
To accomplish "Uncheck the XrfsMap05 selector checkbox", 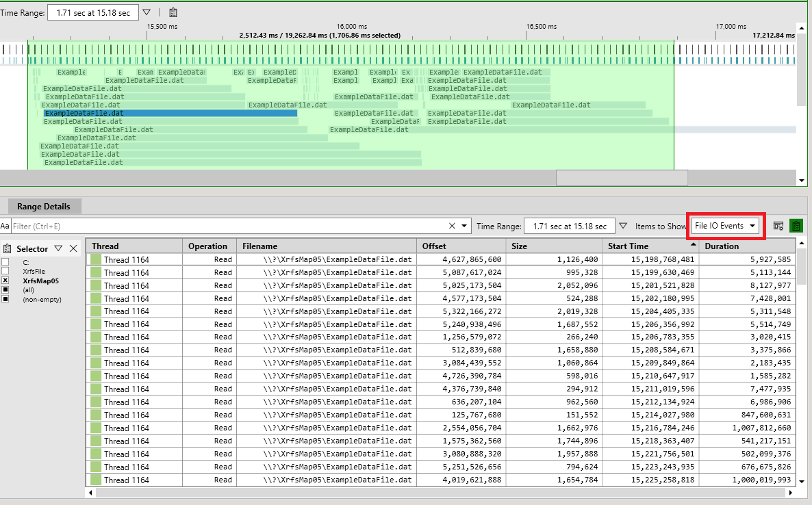I will [x=5, y=281].
